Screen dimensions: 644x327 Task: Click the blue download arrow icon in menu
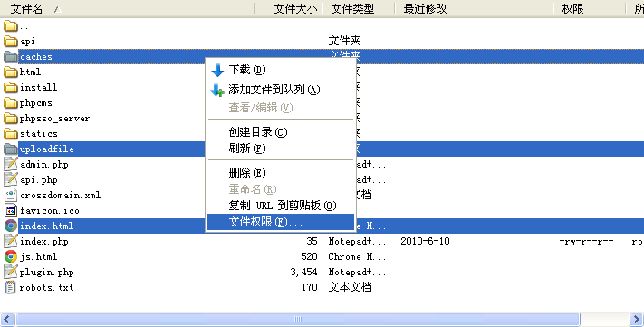tap(217, 70)
